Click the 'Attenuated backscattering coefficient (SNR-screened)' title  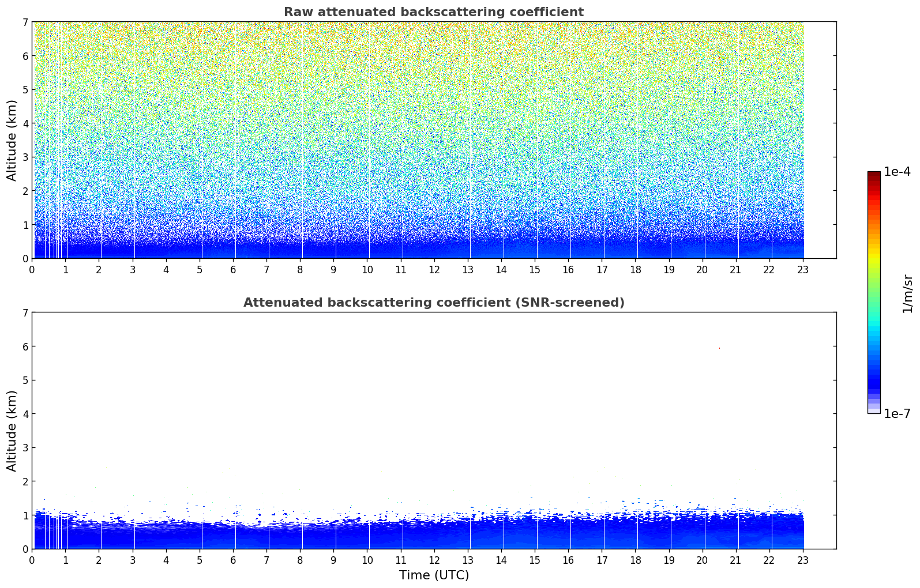[434, 303]
